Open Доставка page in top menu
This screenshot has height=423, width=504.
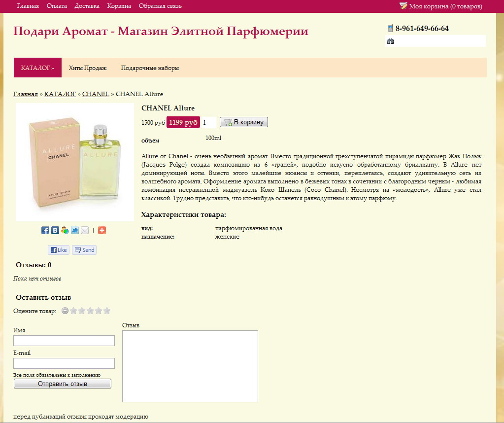click(87, 6)
